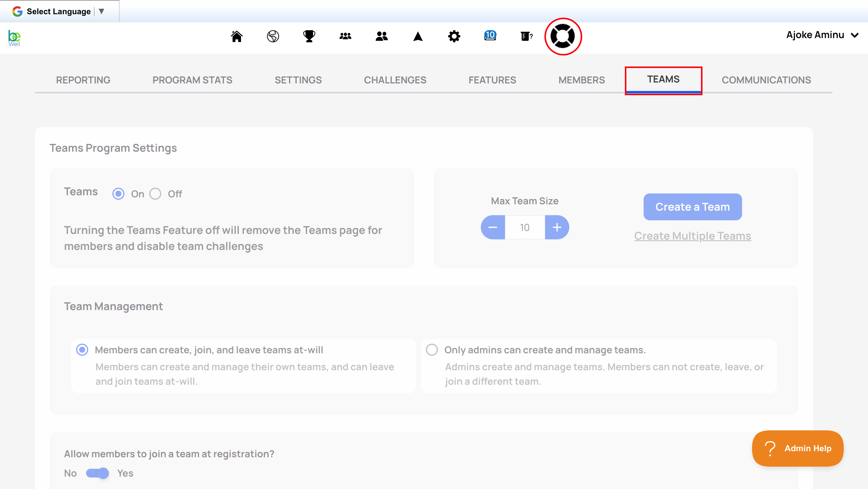Open the trophy challenges icon
The image size is (868, 489).
pyautogui.click(x=309, y=36)
